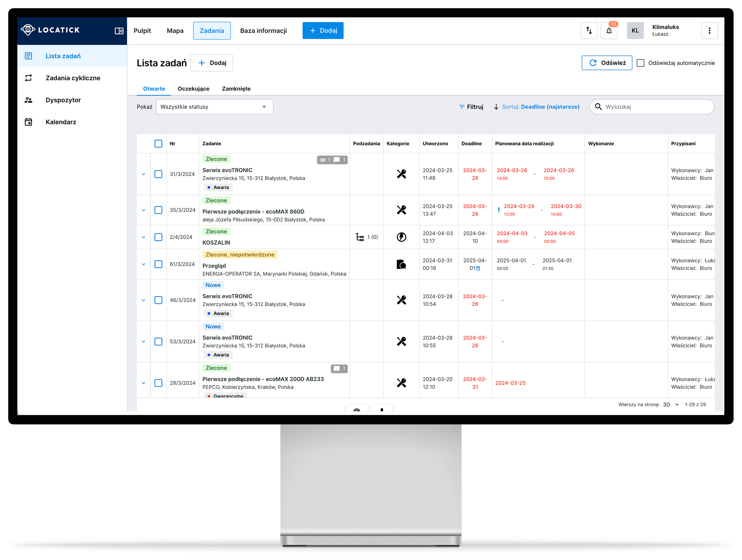This screenshot has height=560, width=742.
Task: Expand row chevron for task 53/3/2024
Action: pos(143,341)
